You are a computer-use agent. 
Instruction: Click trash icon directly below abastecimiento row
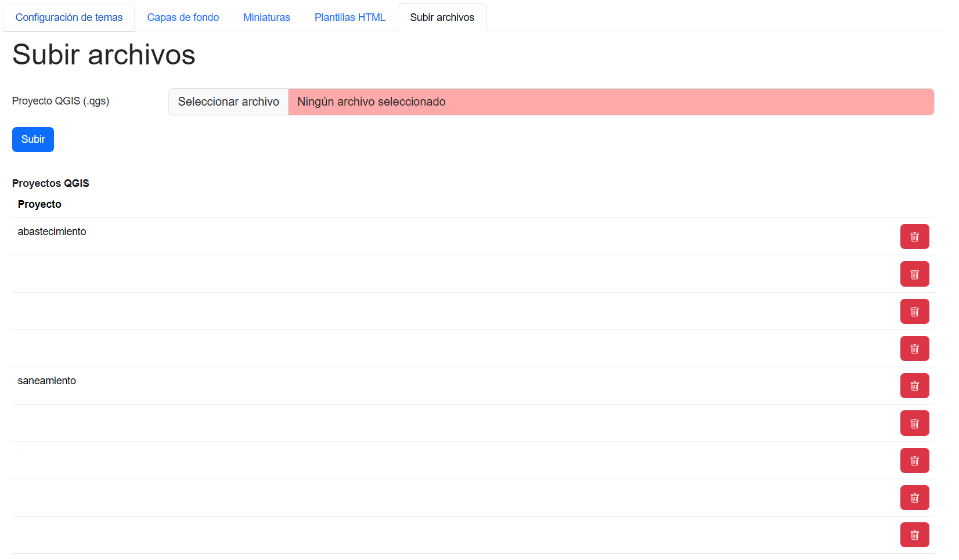[914, 274]
